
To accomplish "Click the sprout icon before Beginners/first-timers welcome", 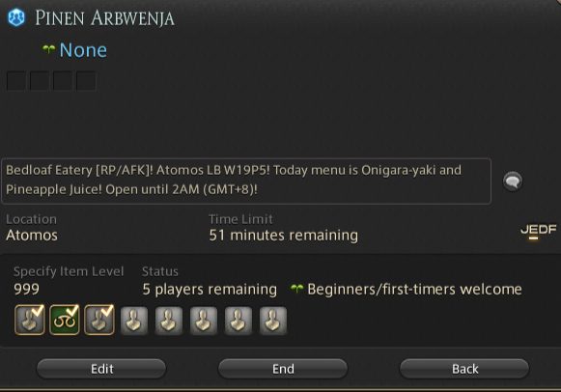I will [297, 289].
